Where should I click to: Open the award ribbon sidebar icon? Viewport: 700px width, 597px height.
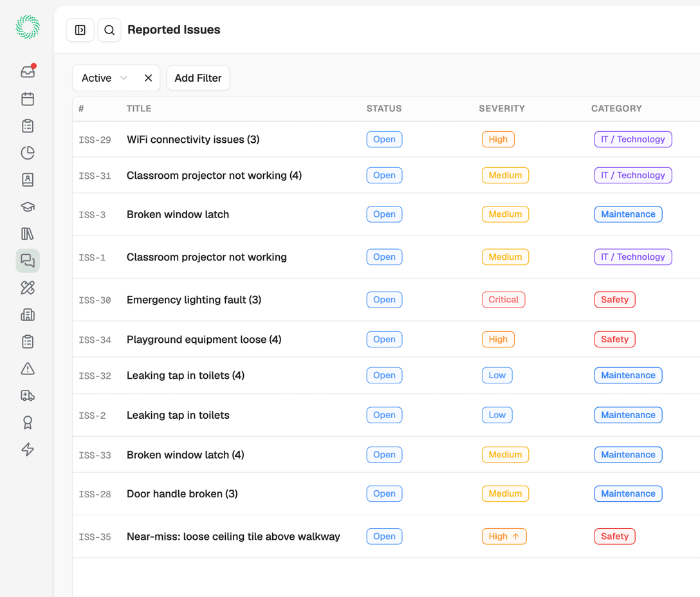[28, 423]
